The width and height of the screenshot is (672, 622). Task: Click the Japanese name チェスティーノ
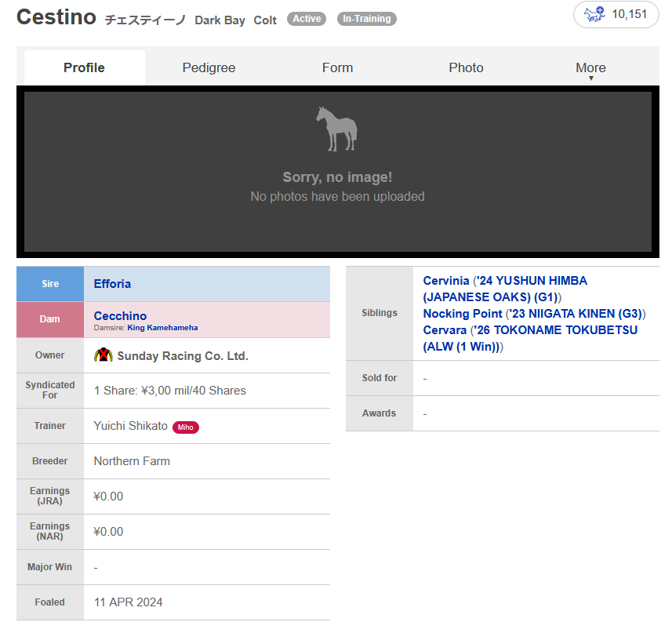coord(145,20)
